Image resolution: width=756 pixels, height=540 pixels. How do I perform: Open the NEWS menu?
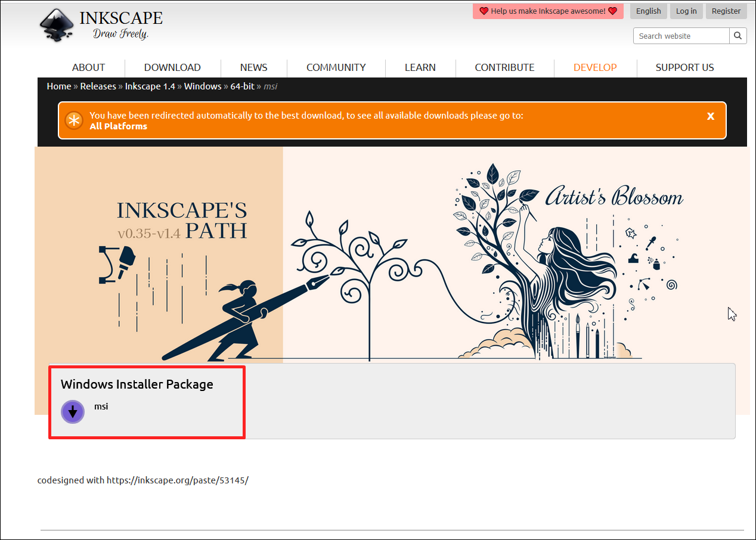click(x=254, y=67)
